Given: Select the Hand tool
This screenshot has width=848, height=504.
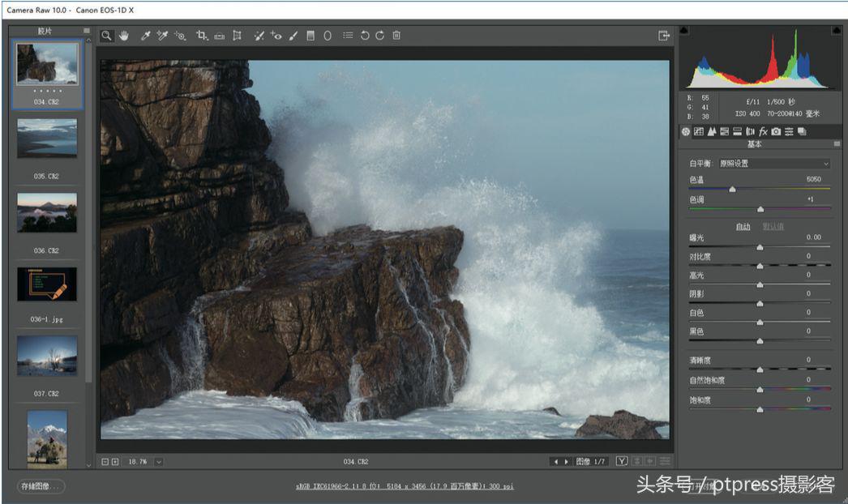Looking at the screenshot, I should coord(124,36).
